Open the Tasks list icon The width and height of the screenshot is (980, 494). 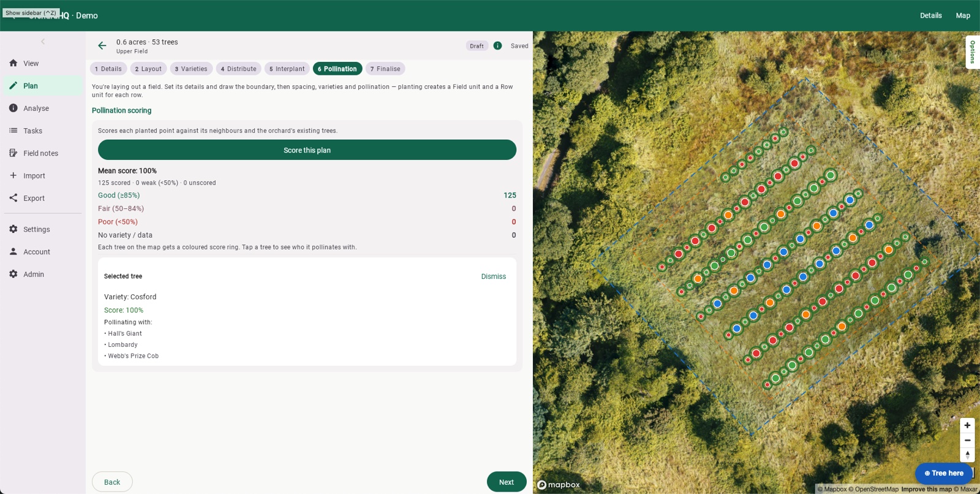tap(13, 131)
